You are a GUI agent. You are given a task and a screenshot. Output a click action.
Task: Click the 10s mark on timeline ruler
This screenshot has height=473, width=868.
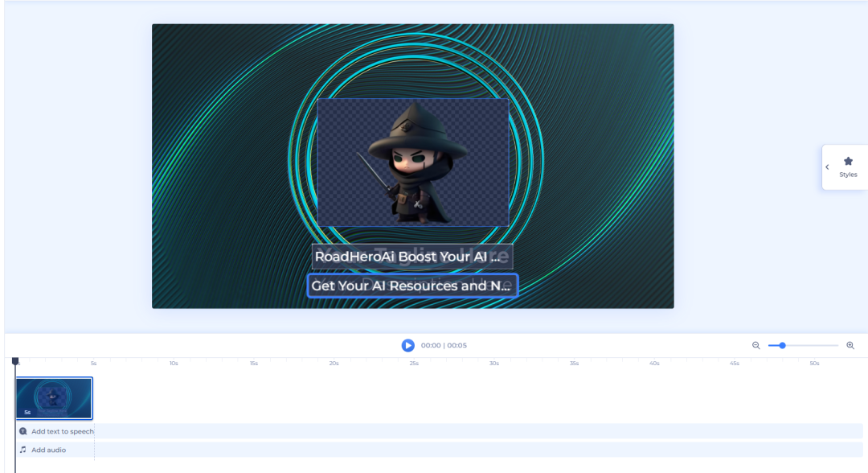(x=174, y=364)
